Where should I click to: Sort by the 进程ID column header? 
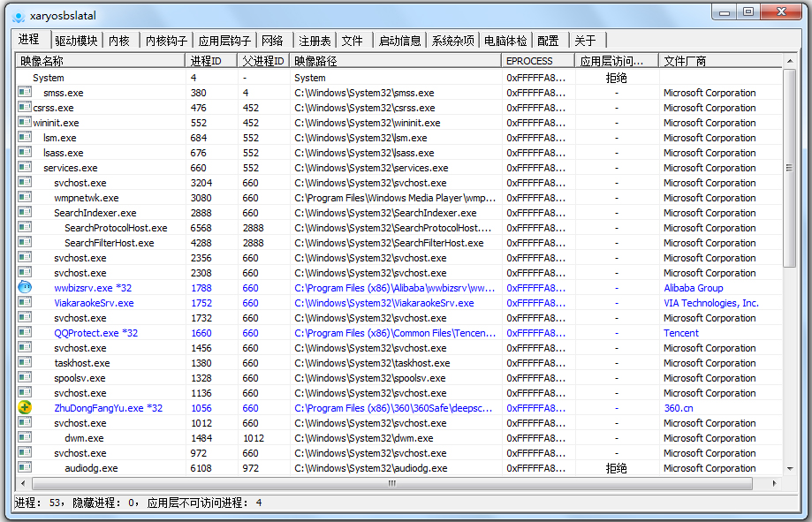point(210,61)
